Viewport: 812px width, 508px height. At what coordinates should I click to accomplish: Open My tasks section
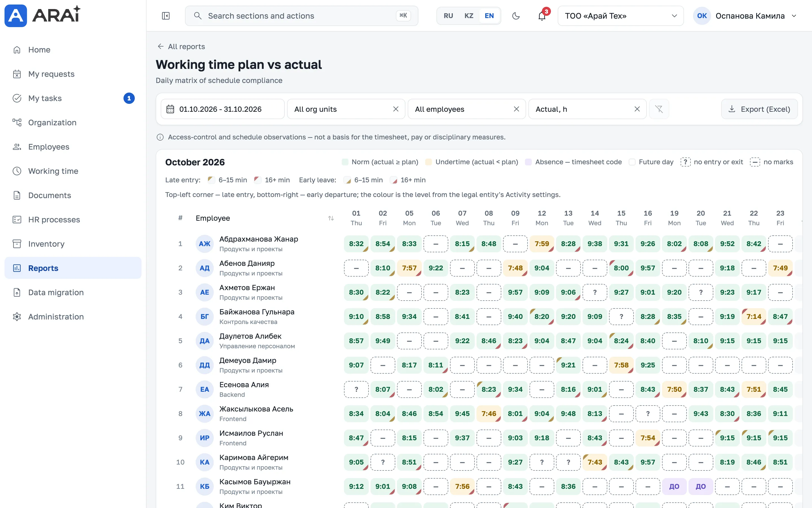pos(73,98)
